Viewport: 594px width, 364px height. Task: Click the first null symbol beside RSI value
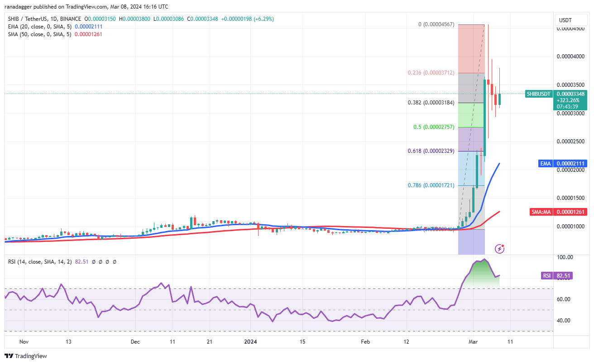click(94, 262)
